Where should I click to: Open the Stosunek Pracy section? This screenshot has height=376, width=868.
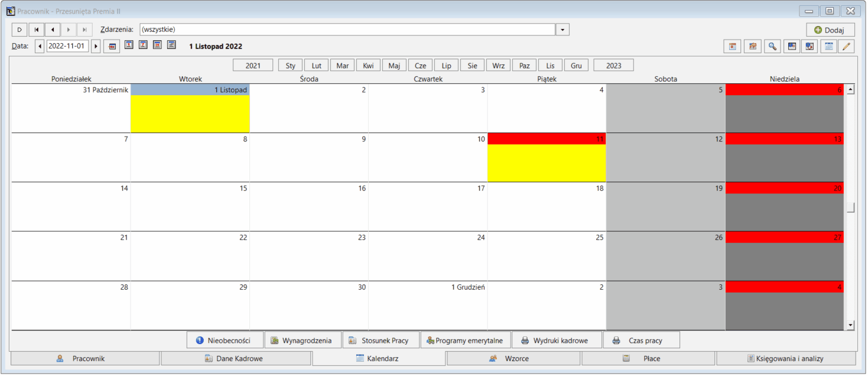click(x=381, y=341)
